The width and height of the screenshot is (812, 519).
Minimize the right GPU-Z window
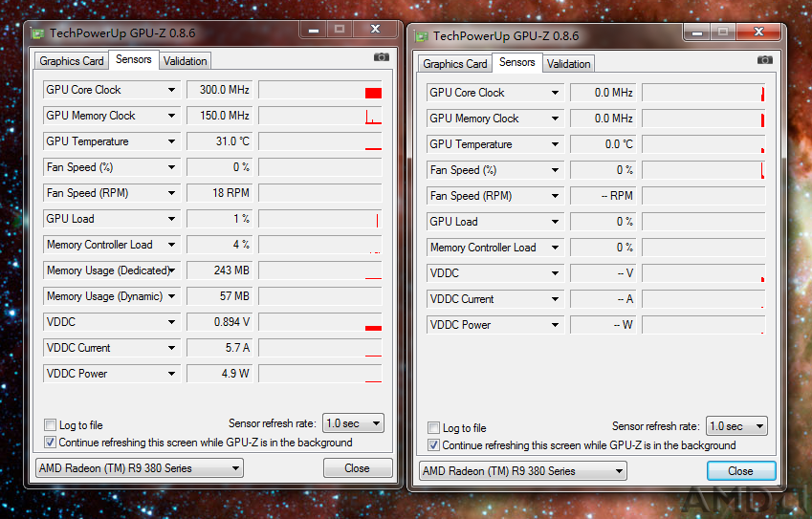[x=697, y=33]
